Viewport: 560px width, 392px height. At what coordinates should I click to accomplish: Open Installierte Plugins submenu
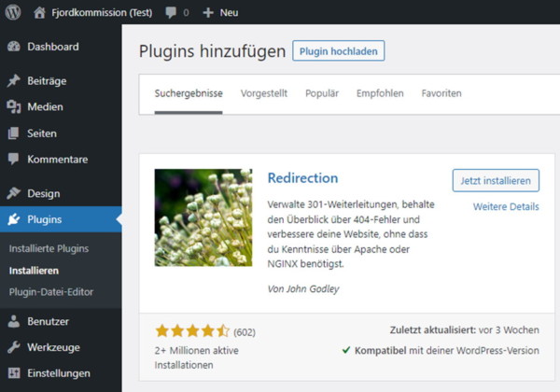pos(49,248)
